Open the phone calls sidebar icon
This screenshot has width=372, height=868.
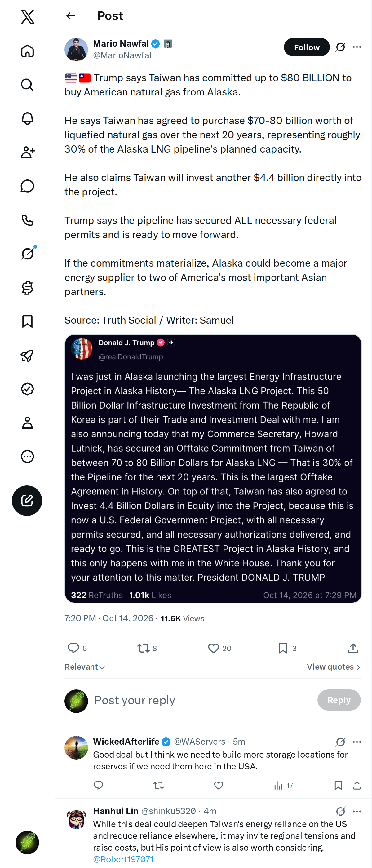[x=27, y=220]
